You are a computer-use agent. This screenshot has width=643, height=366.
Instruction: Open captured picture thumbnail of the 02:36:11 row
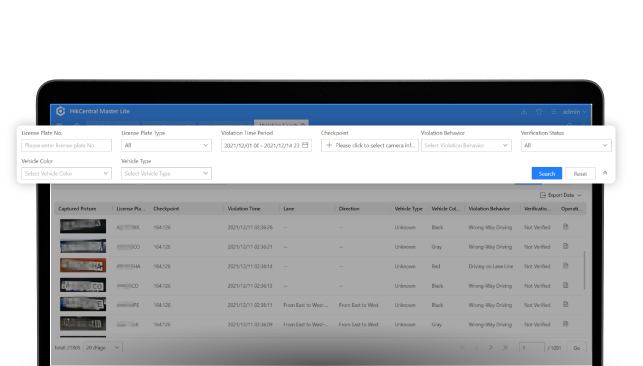point(83,304)
